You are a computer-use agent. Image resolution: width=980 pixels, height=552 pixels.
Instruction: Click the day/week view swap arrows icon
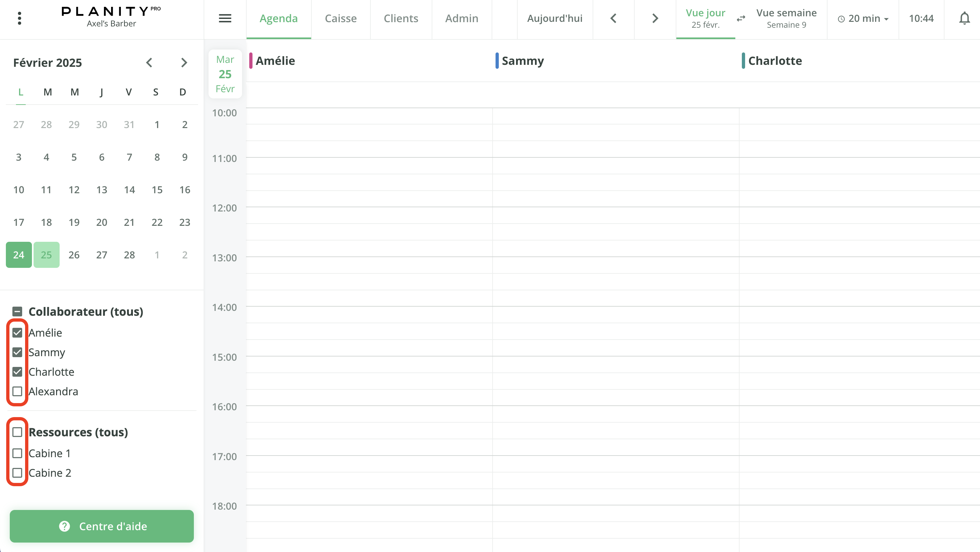741,18
